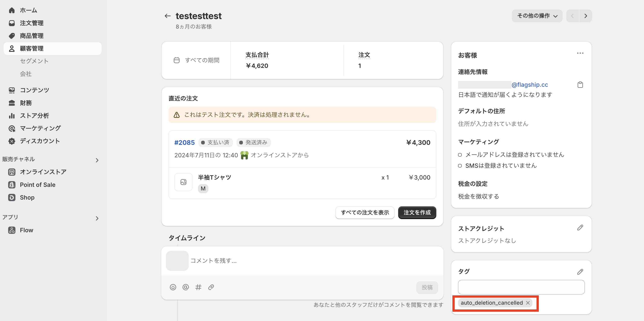
Task: Click the Flow app icon
Action: tap(12, 230)
